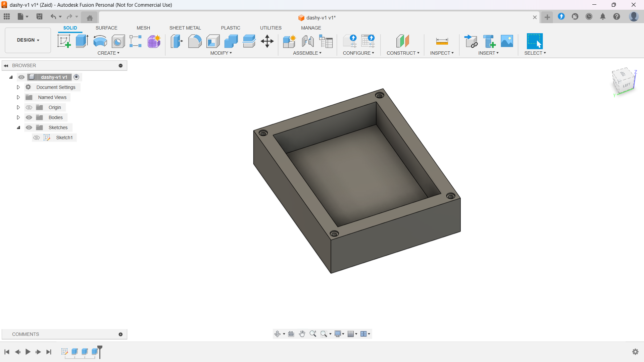Collapse the Sketches folder
The image size is (644, 362).
pyautogui.click(x=18, y=127)
